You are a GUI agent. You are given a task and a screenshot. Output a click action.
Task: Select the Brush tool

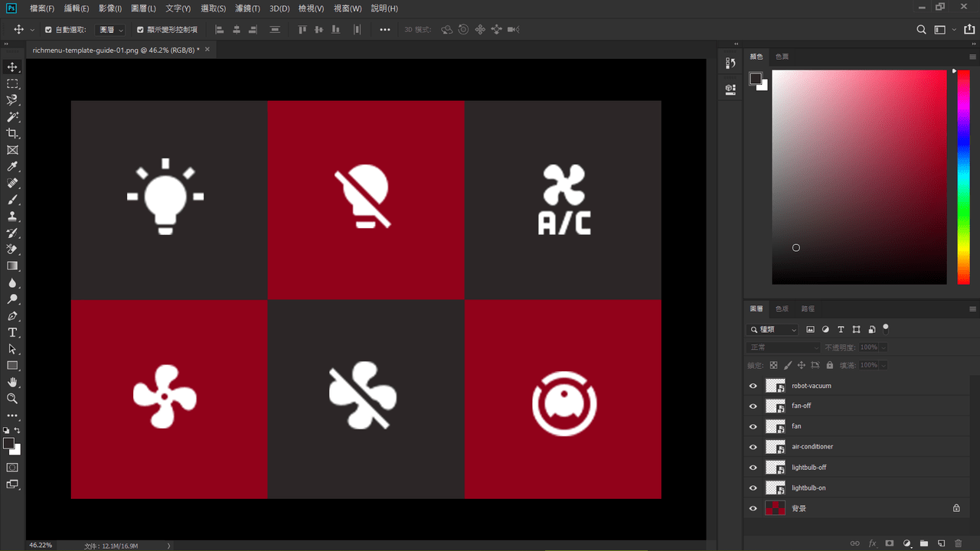[12, 200]
